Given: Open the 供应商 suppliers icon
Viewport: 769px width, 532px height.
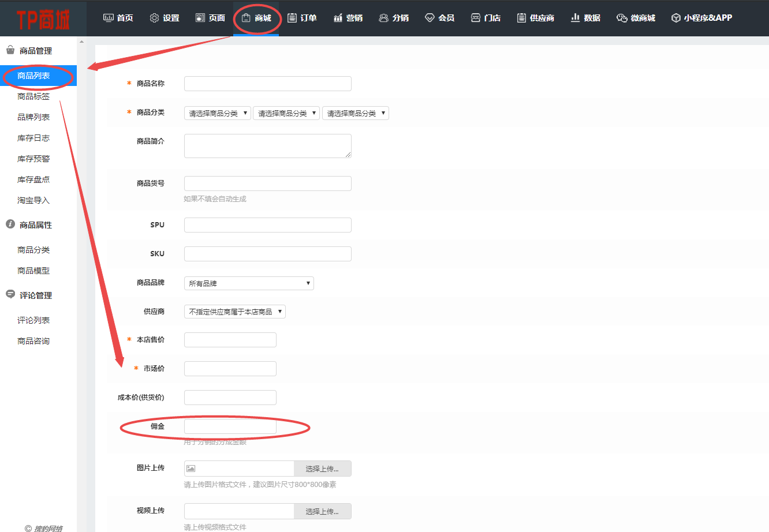Looking at the screenshot, I should tap(521, 18).
